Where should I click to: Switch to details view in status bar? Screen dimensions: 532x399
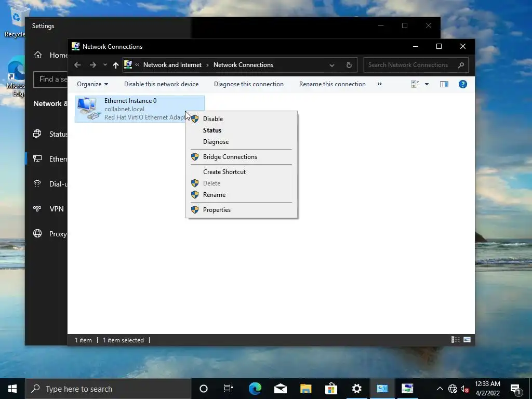(x=455, y=340)
